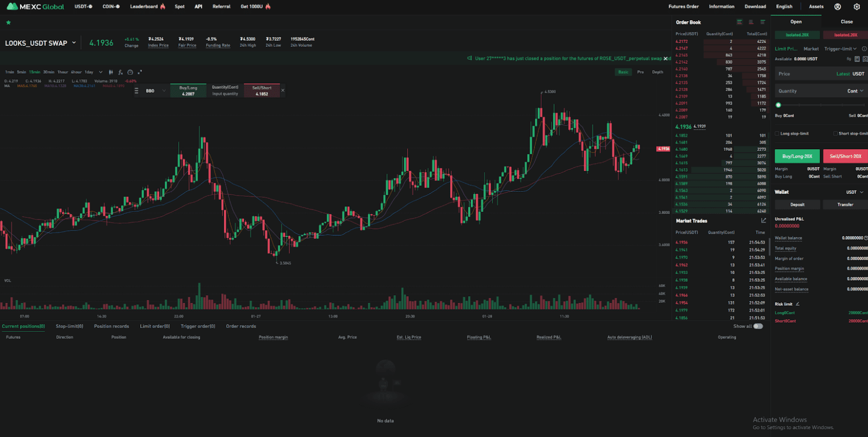Show only buy orders in order book
The width and height of the screenshot is (868, 437).
click(x=762, y=22)
